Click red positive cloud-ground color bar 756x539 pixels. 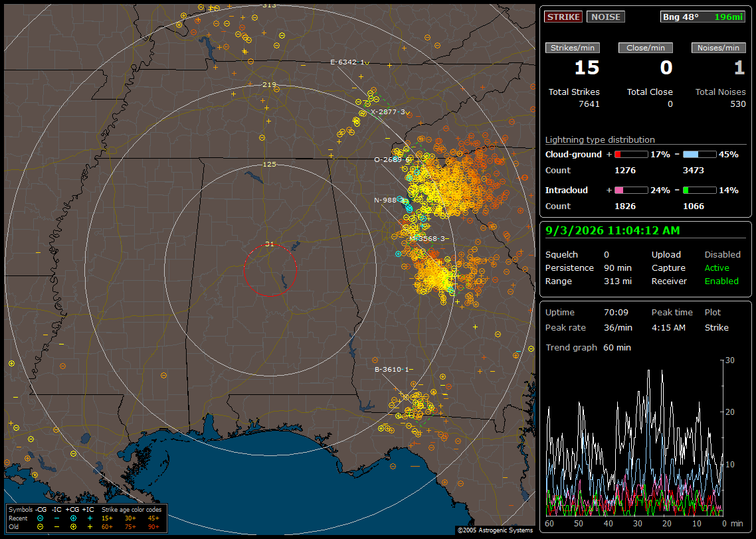(631, 155)
